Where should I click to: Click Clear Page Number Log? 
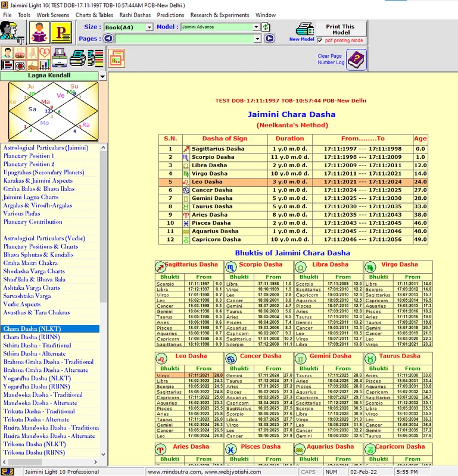pyautogui.click(x=331, y=59)
